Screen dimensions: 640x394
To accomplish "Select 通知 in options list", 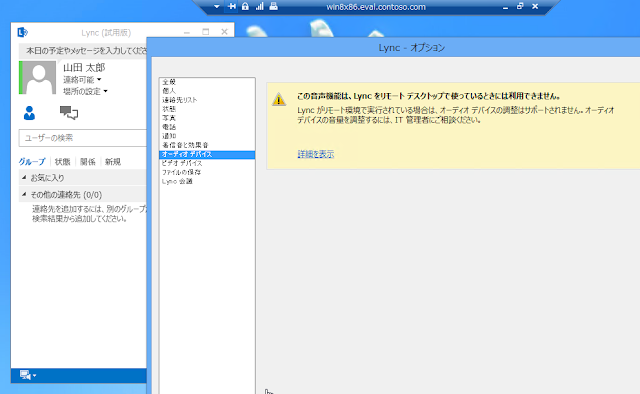I will (207, 136).
